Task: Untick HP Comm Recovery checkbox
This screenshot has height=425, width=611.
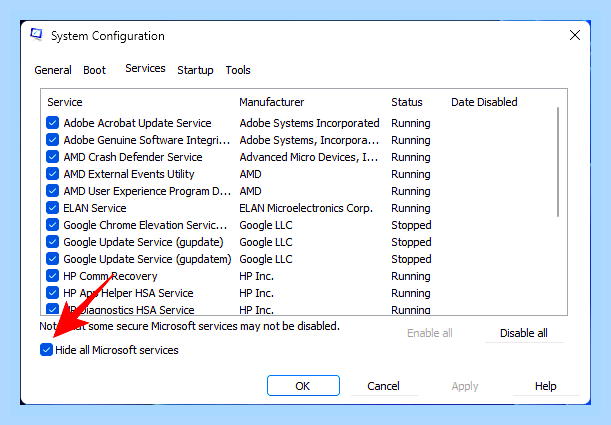Action: tap(52, 276)
